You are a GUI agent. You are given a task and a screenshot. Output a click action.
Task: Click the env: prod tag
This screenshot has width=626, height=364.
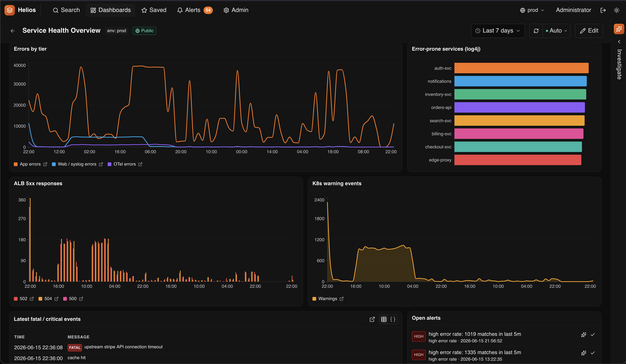(x=116, y=31)
